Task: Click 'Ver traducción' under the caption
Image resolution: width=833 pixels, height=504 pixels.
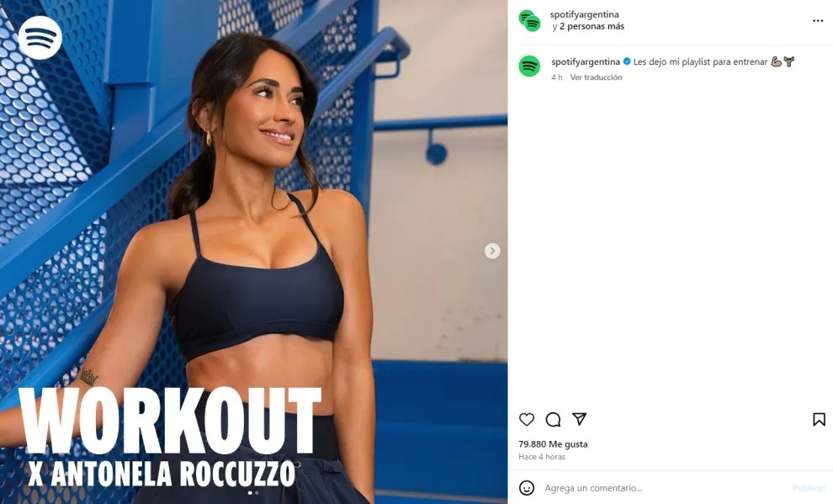Action: (x=596, y=77)
